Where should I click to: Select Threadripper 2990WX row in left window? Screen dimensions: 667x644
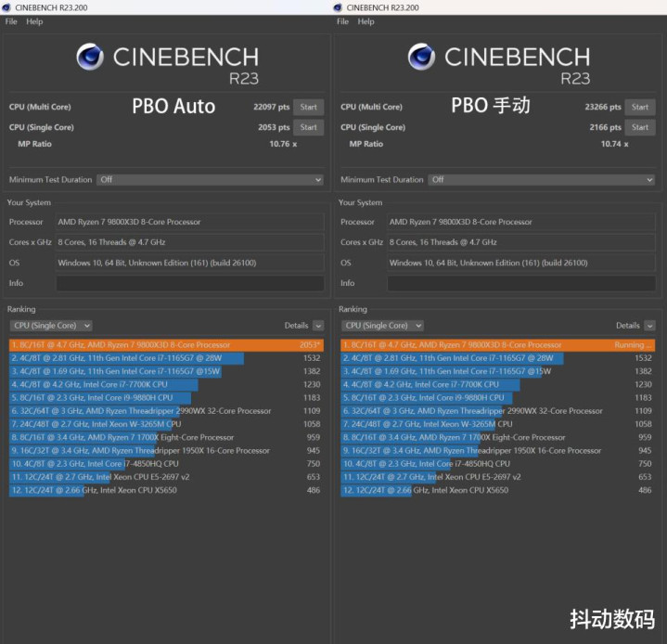click(166, 411)
